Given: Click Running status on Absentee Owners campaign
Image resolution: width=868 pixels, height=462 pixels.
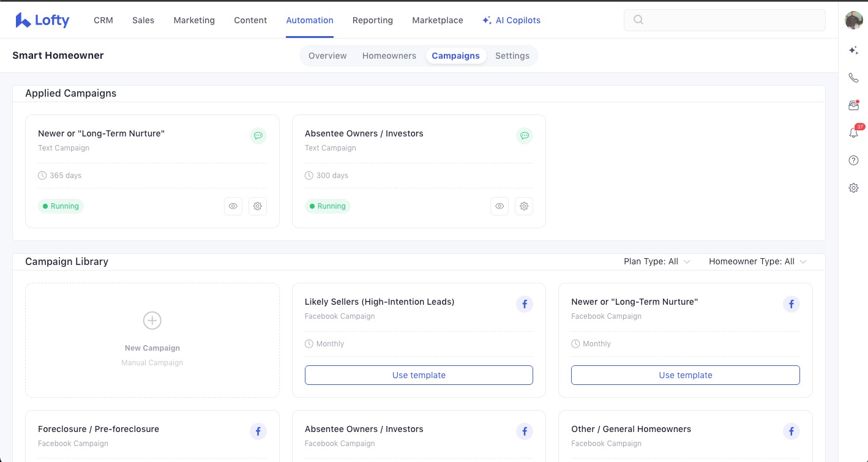Looking at the screenshot, I should click(327, 206).
